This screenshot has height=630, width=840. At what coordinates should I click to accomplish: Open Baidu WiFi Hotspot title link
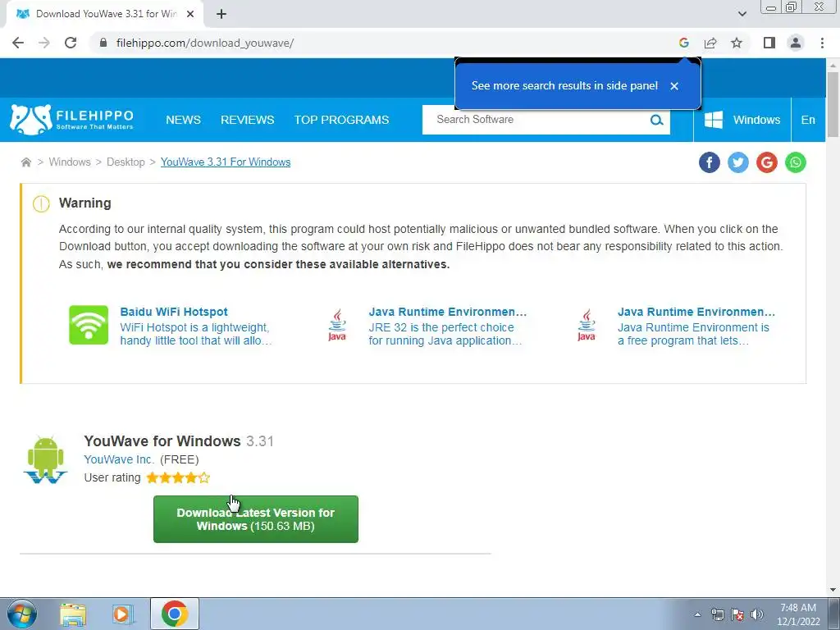174,312
